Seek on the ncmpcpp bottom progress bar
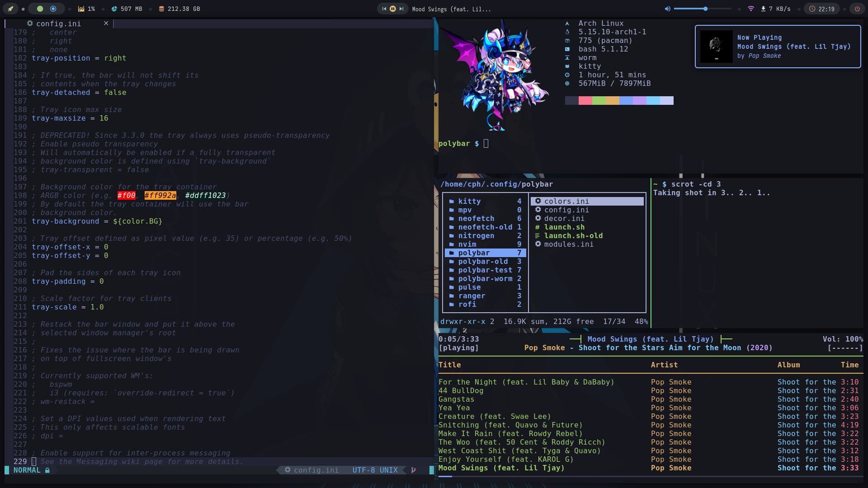The image size is (868, 488). click(x=651, y=476)
